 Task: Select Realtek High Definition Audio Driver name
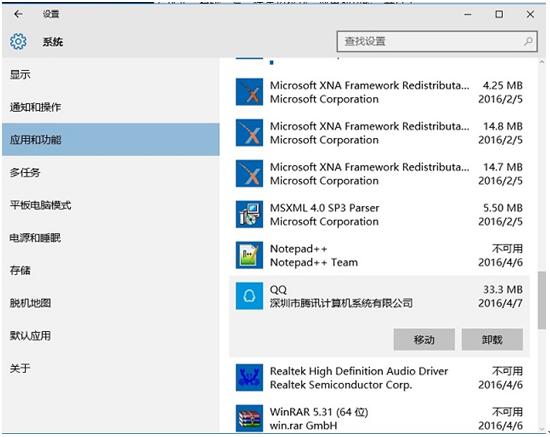[x=359, y=371]
